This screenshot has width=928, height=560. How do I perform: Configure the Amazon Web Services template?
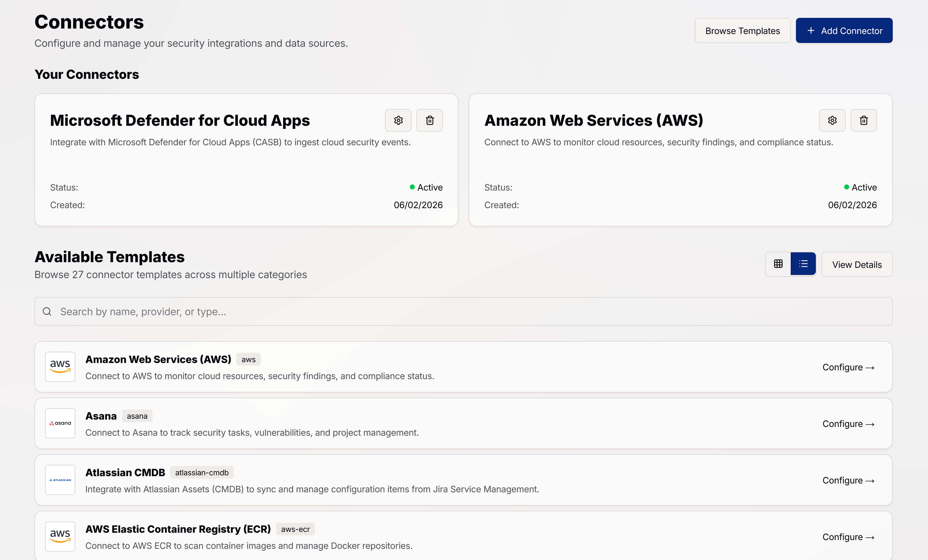[848, 367]
